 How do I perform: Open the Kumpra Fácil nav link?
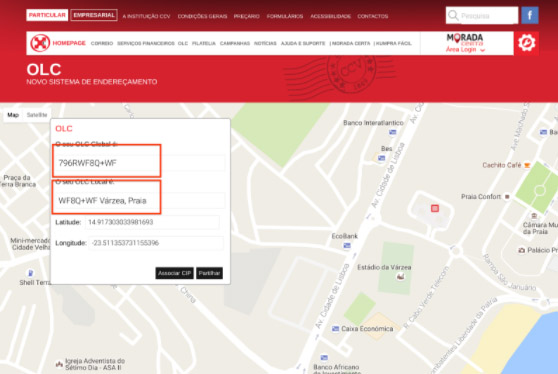(x=394, y=43)
